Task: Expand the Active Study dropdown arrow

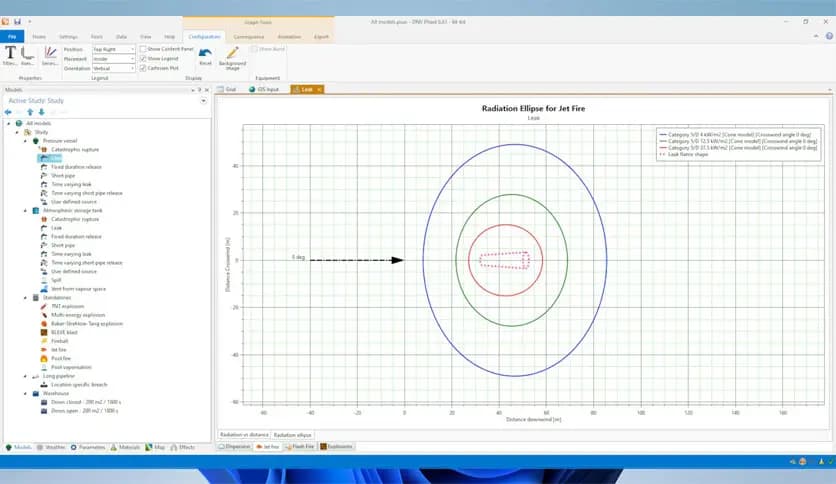Action: pos(204,101)
